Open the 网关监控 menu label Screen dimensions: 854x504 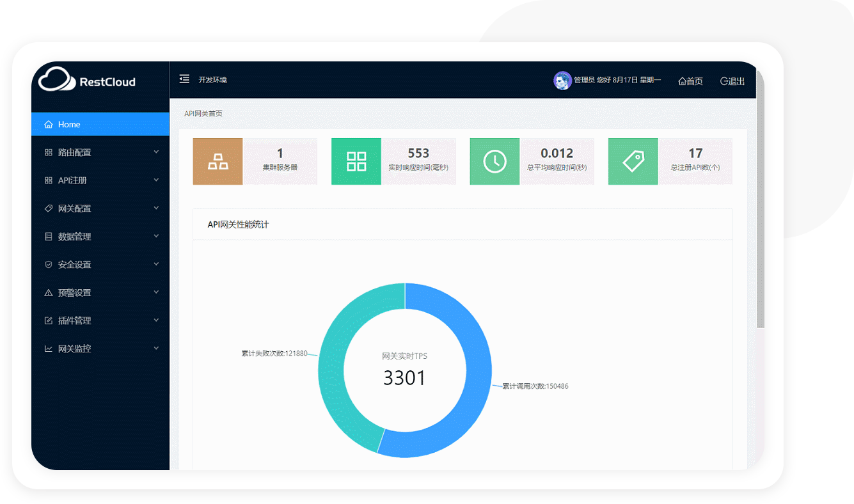[75, 349]
